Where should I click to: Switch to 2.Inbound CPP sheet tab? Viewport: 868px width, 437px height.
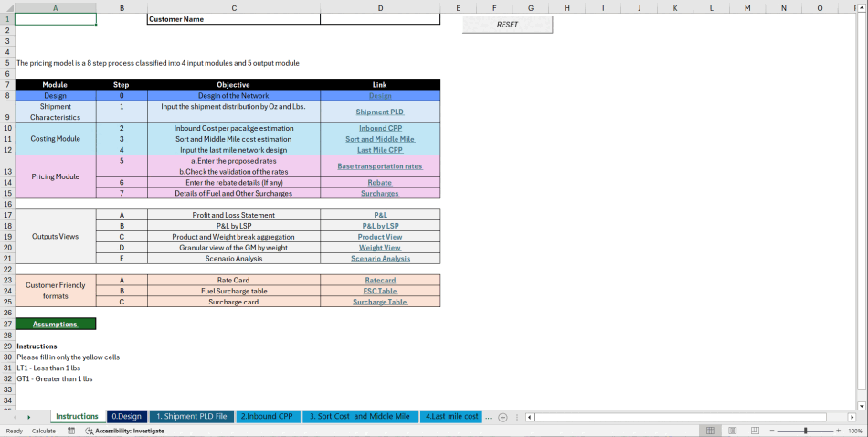pos(266,417)
